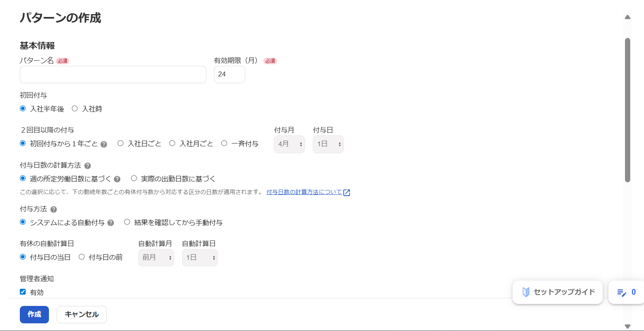Click help icon after システムによる自動付与
This screenshot has height=331, width=644.
[x=111, y=223]
